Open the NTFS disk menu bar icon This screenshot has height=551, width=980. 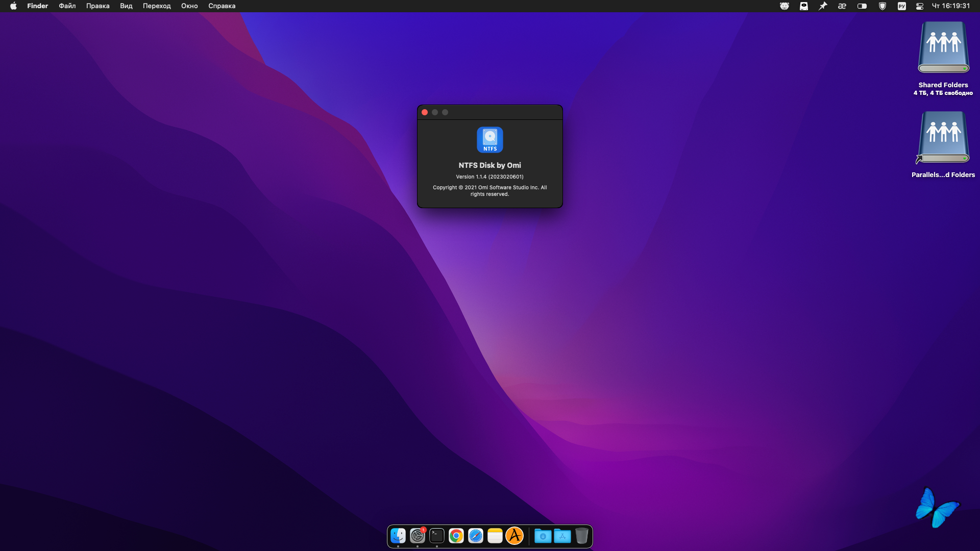coord(804,6)
